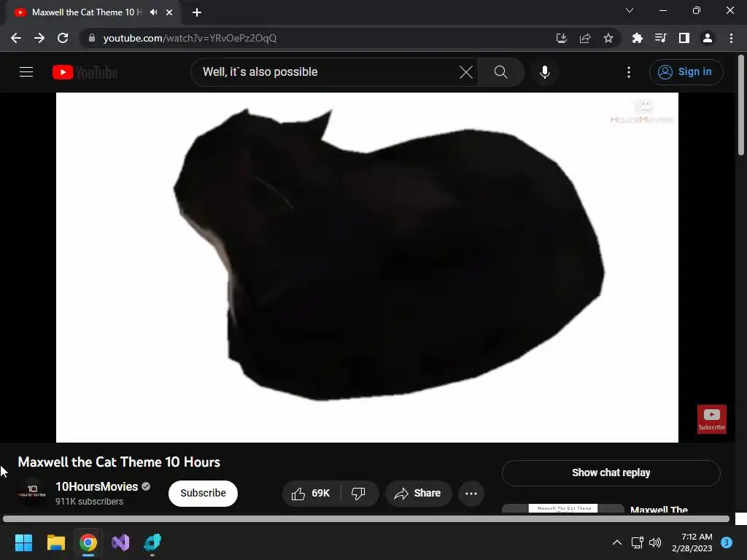Open volume control in system tray
The height and width of the screenshot is (560, 747).
coord(656,542)
